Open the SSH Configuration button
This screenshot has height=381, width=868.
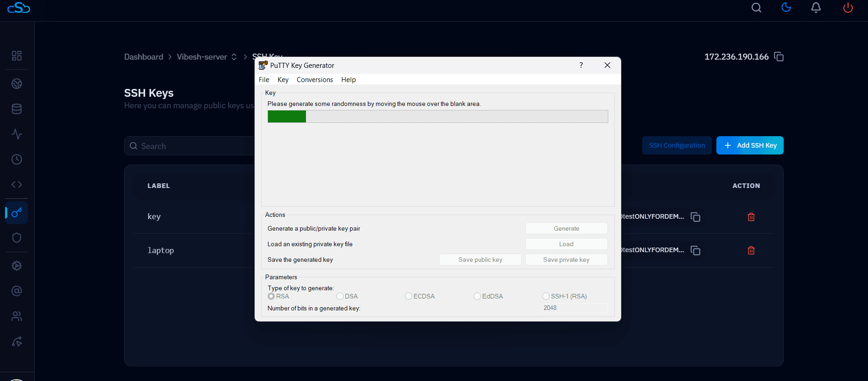[x=677, y=145]
